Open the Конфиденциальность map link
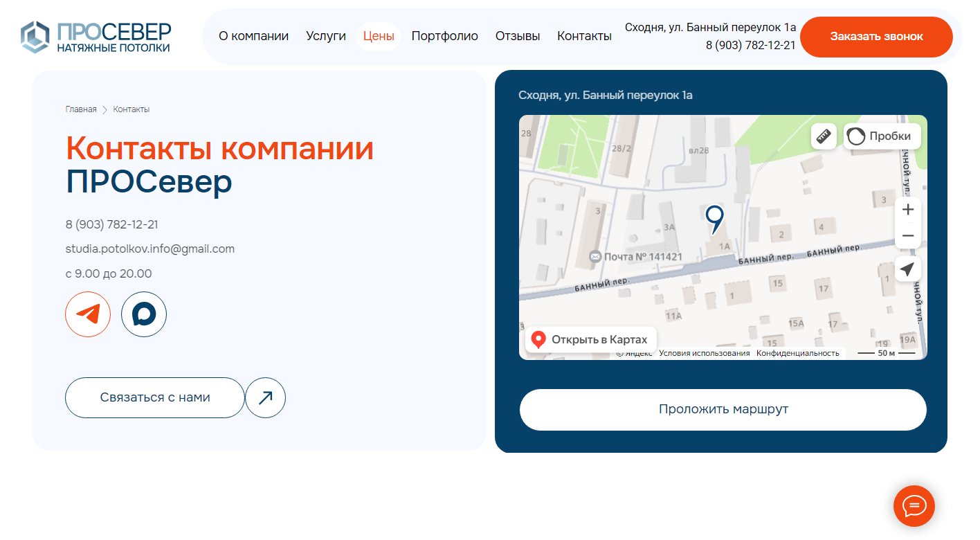Screen dimensions: 980x540 [797, 353]
